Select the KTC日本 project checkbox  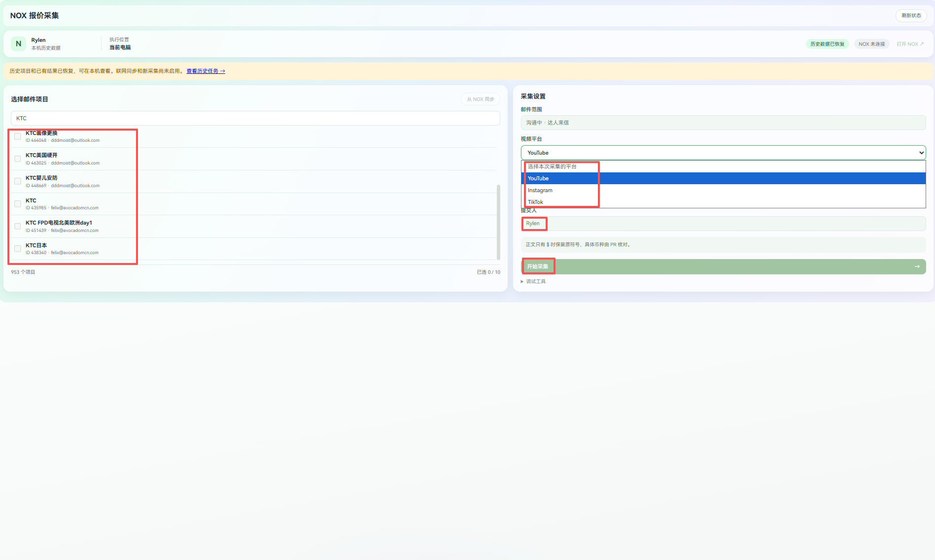pyautogui.click(x=18, y=249)
